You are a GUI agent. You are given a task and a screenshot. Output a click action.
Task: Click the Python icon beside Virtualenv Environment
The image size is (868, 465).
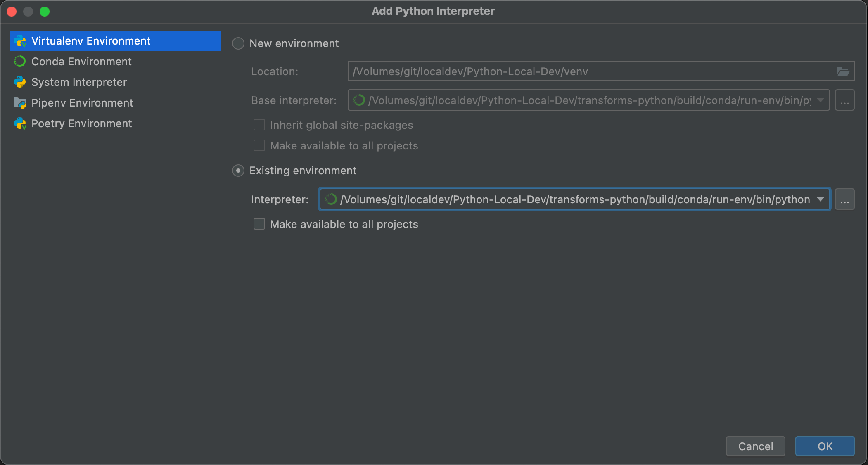21,41
